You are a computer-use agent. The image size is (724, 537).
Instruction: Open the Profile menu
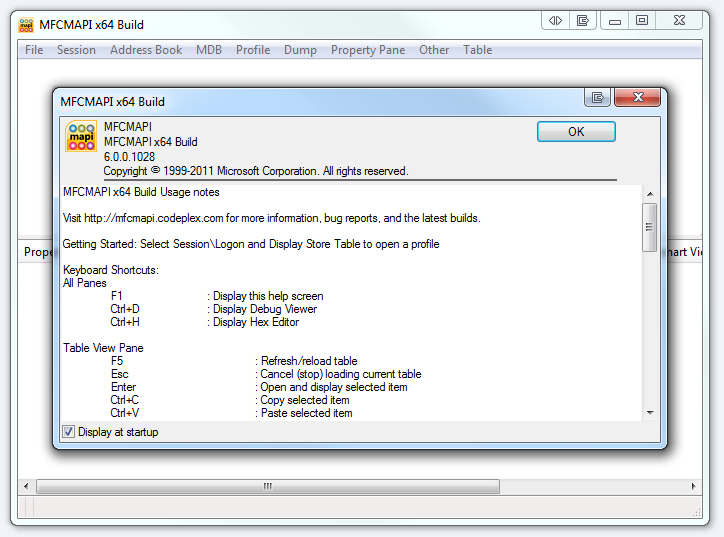253,50
